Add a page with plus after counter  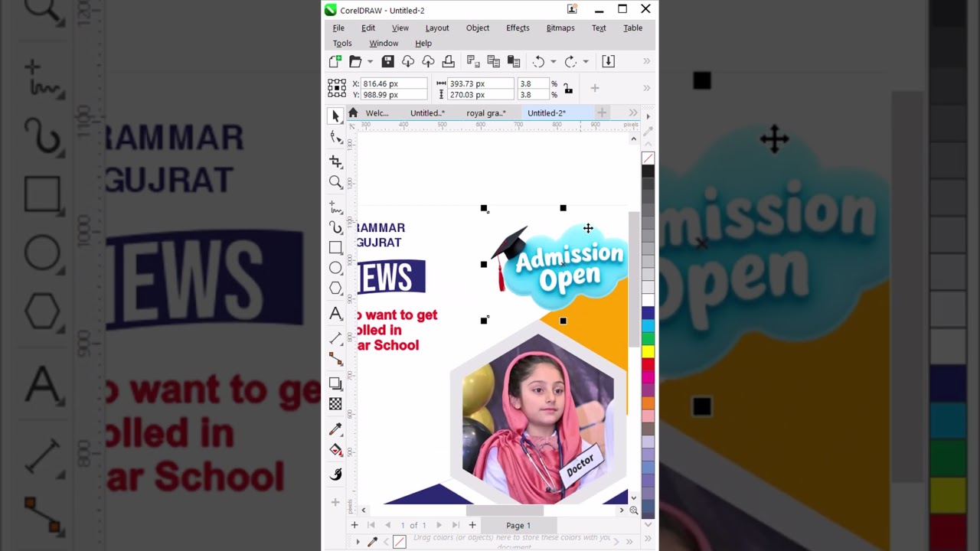pyautogui.click(x=472, y=525)
